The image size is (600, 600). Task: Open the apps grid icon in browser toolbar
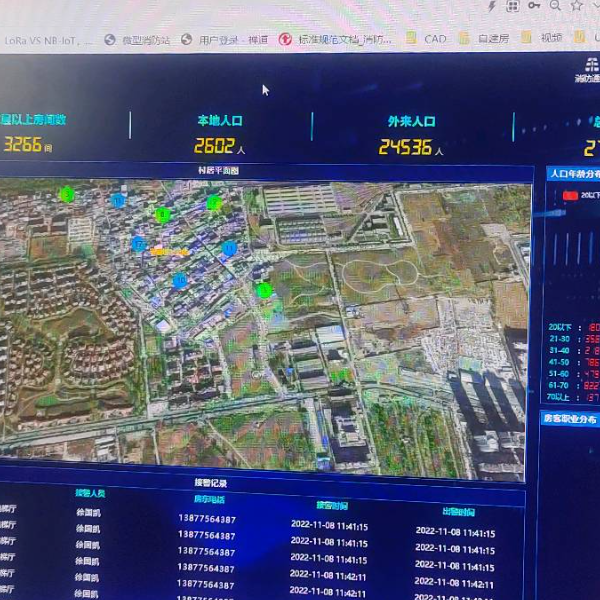coord(512,6)
